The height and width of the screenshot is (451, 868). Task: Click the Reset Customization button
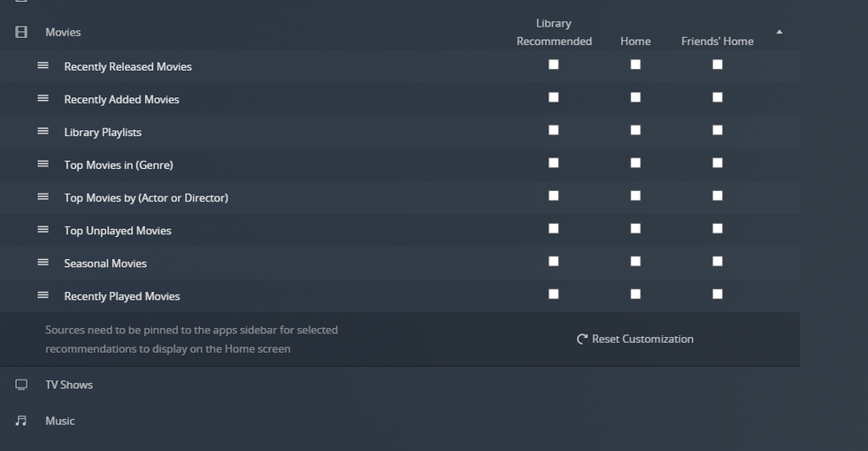point(642,339)
